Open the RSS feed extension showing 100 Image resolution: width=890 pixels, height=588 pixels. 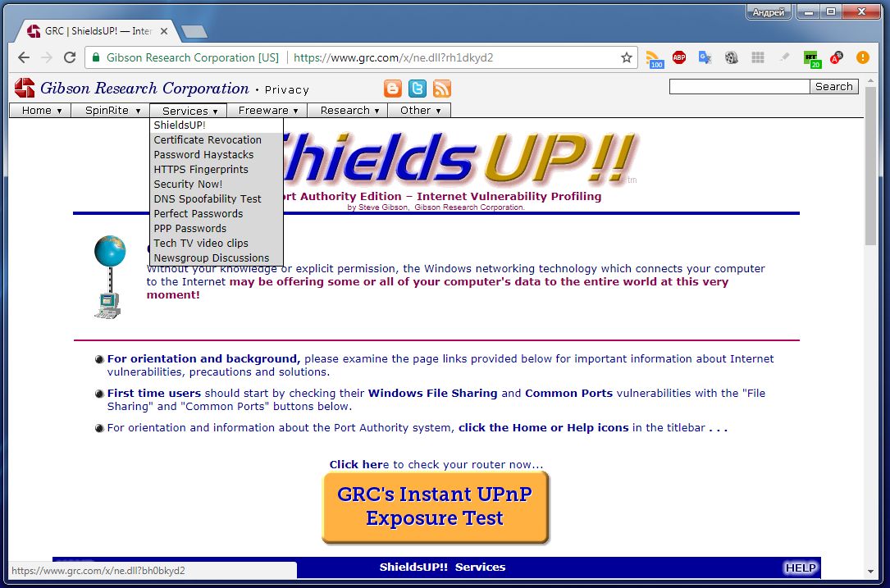coord(654,58)
